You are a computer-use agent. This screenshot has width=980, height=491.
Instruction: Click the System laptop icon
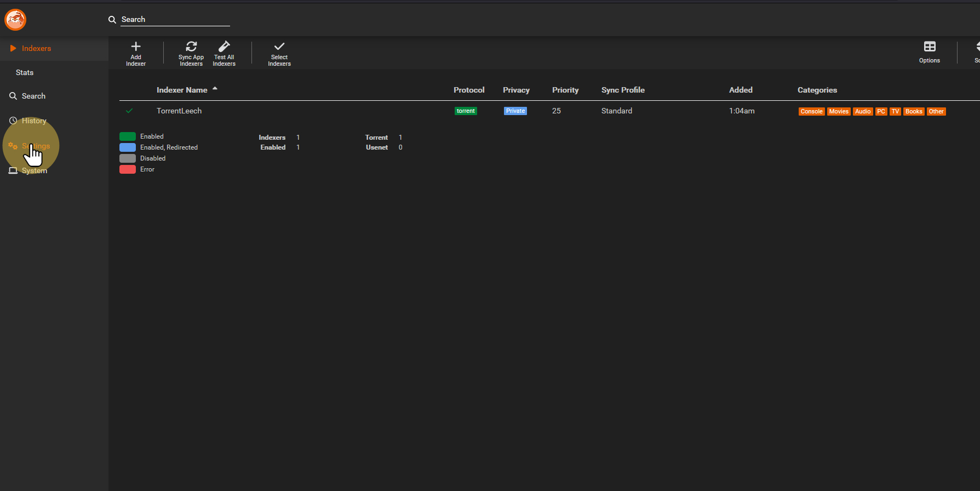[13, 170]
